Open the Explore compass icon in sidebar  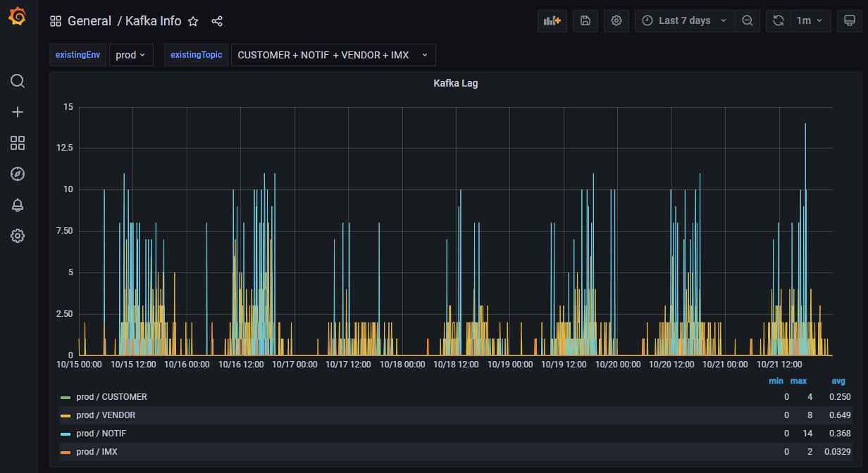pyautogui.click(x=18, y=174)
